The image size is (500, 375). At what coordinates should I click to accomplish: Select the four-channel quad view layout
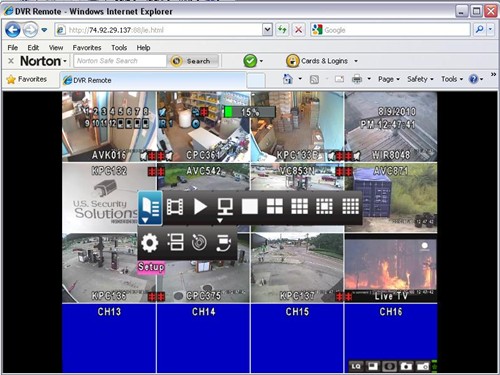(x=275, y=207)
